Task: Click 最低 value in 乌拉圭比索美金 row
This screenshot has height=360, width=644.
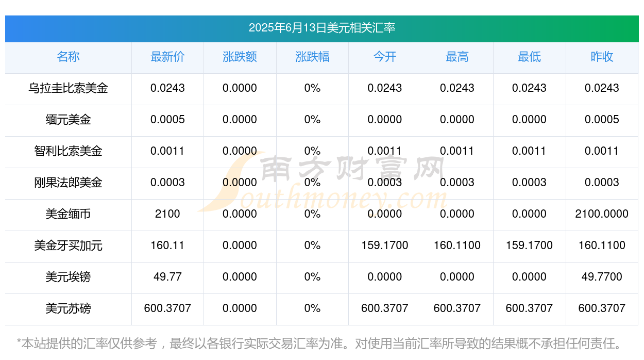Action: coord(529,88)
